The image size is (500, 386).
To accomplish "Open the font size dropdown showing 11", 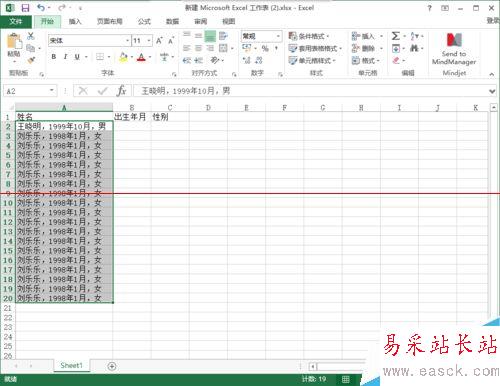I will (x=149, y=41).
